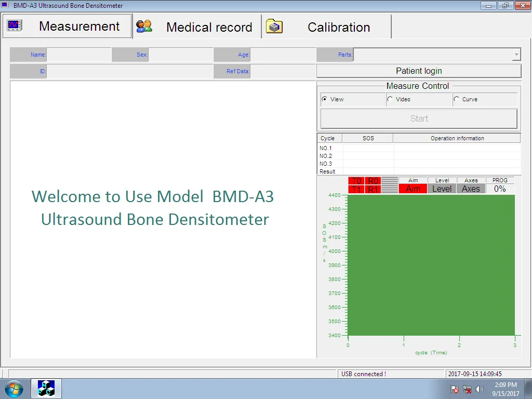The width and height of the screenshot is (532, 399).
Task: Select the Video radio option
Action: tap(390, 99)
